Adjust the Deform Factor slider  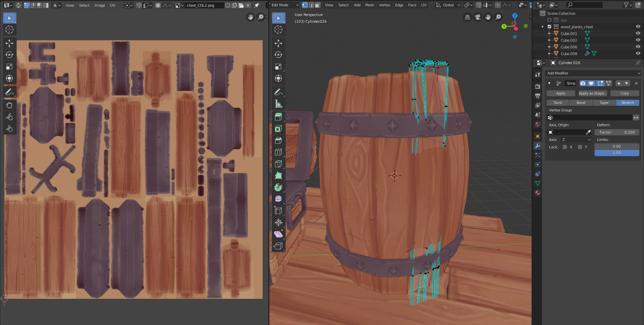click(x=617, y=132)
